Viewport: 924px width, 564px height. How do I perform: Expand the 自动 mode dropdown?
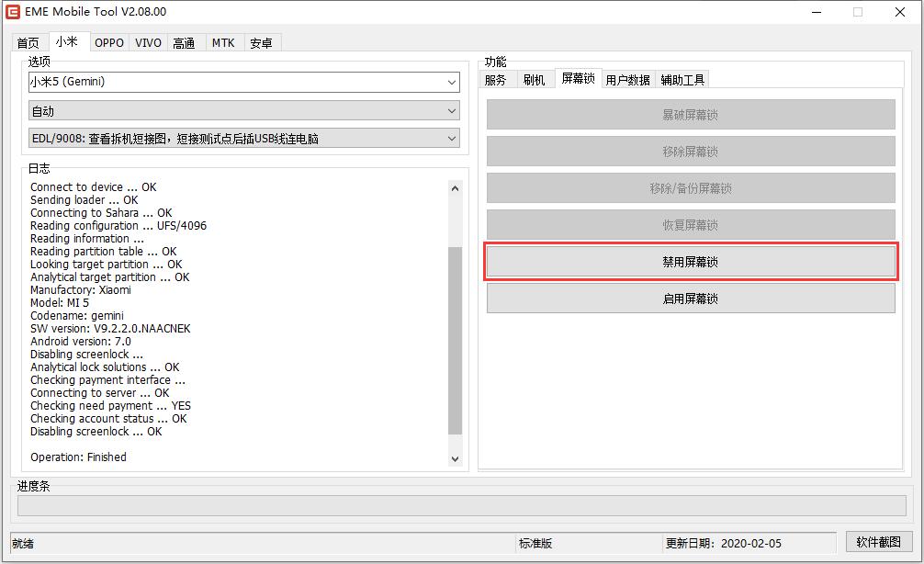tap(244, 111)
